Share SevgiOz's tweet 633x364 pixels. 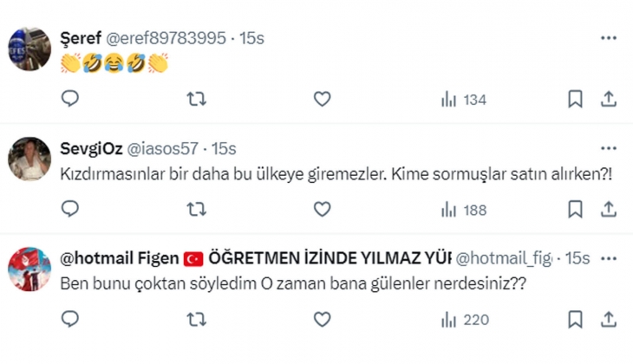pos(609,209)
